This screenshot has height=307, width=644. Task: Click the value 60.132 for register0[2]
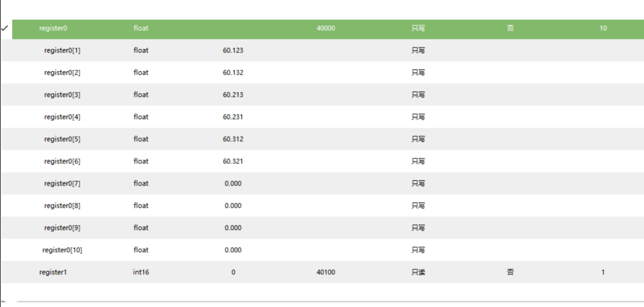(233, 73)
